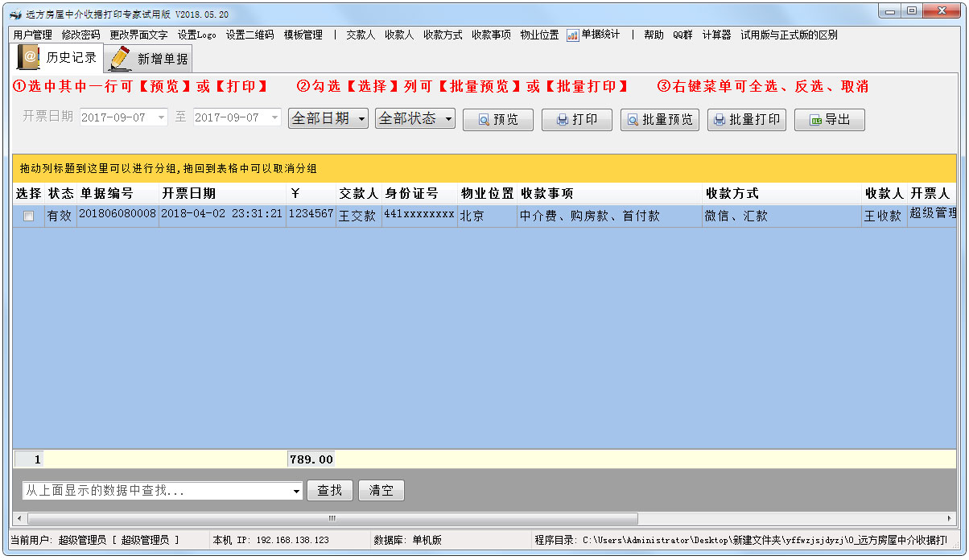
Task: Select amount cell 1234567
Action: click(x=311, y=215)
